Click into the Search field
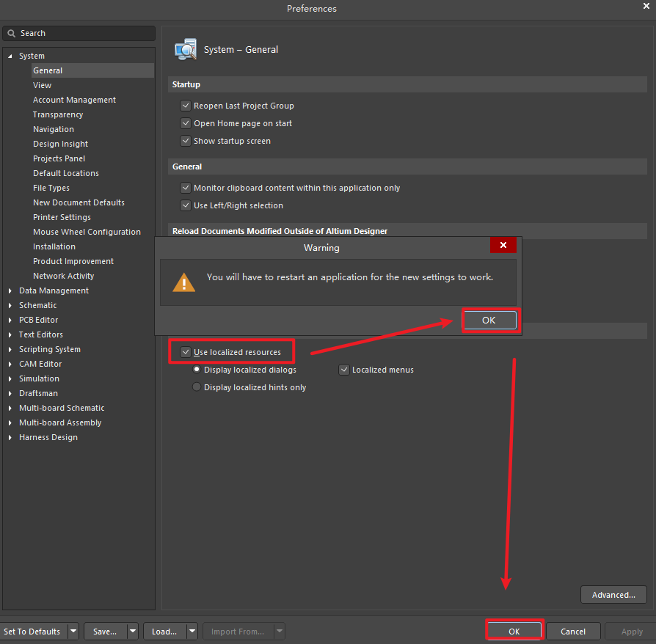 point(84,34)
